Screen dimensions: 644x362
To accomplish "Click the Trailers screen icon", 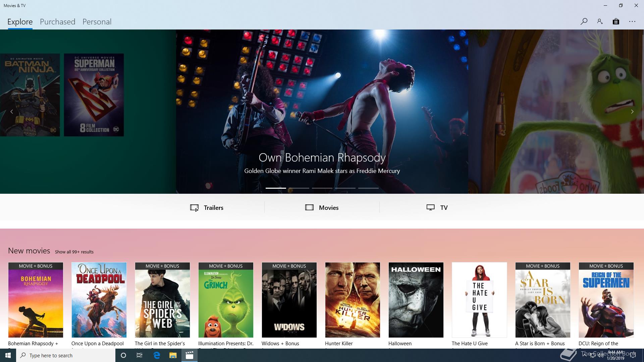I will (x=194, y=208).
